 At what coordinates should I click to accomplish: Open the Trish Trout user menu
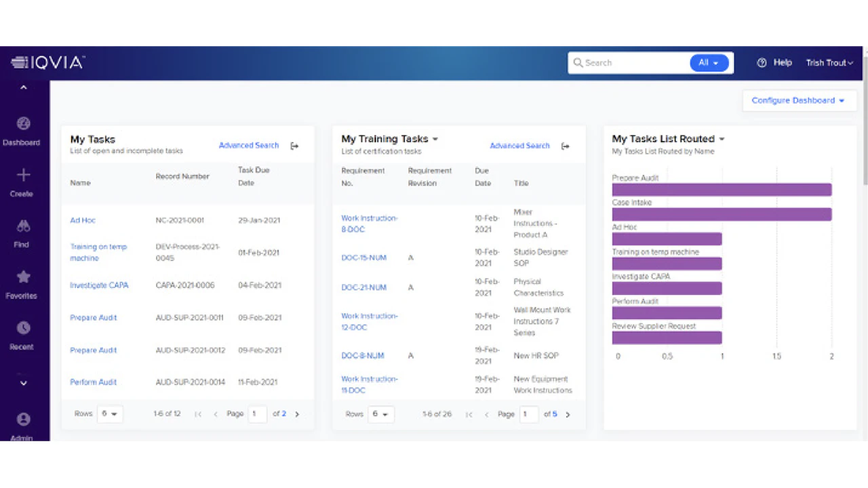[x=829, y=62]
